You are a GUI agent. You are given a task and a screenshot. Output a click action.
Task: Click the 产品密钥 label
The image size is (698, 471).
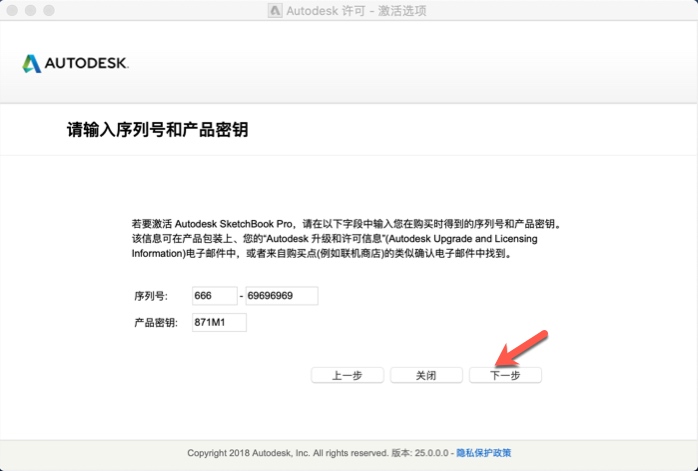(x=156, y=323)
